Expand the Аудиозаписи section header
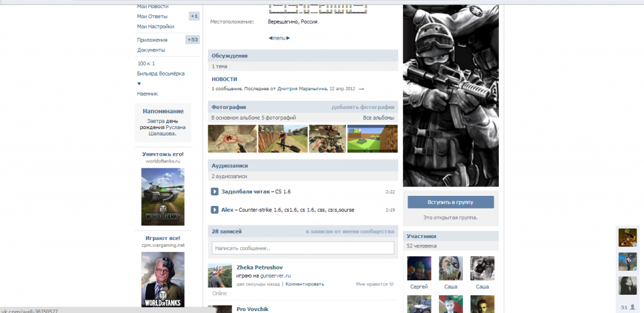644x313 pixels. coord(231,165)
